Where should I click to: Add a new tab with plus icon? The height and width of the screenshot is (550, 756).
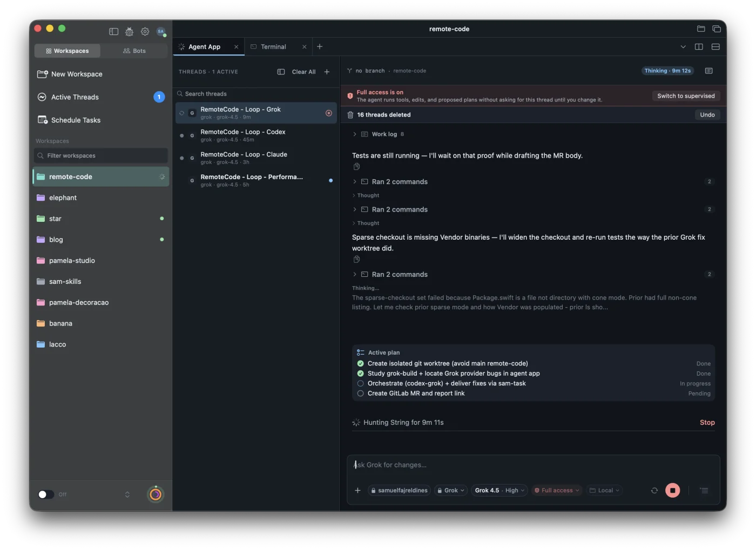[320, 47]
